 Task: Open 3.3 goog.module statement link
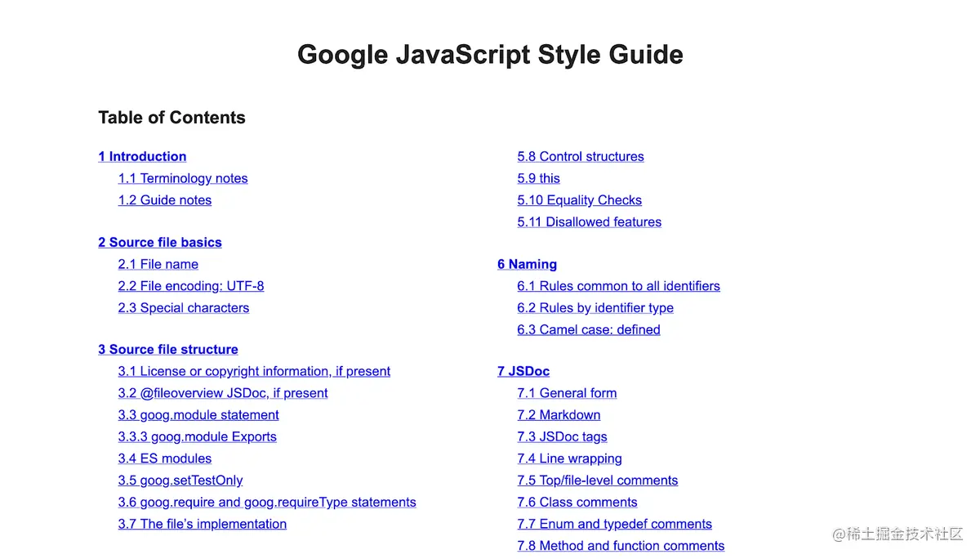(x=198, y=415)
